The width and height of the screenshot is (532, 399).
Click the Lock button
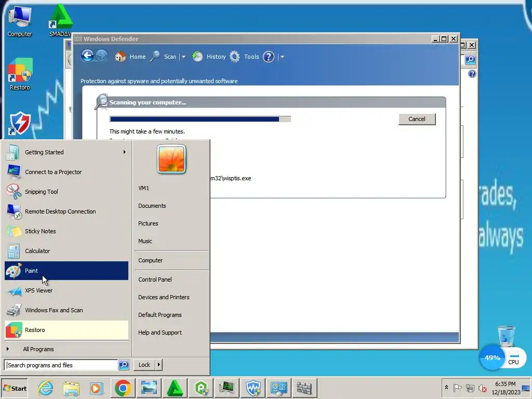[144, 365]
